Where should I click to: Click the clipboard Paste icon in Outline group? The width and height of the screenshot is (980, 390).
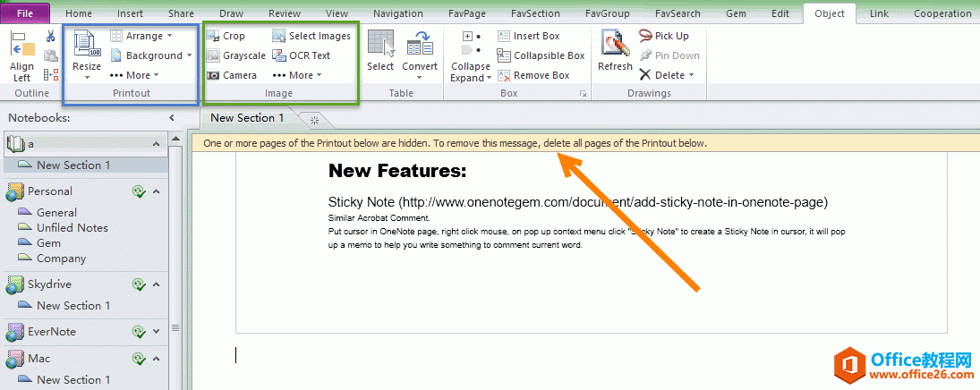[x=51, y=55]
